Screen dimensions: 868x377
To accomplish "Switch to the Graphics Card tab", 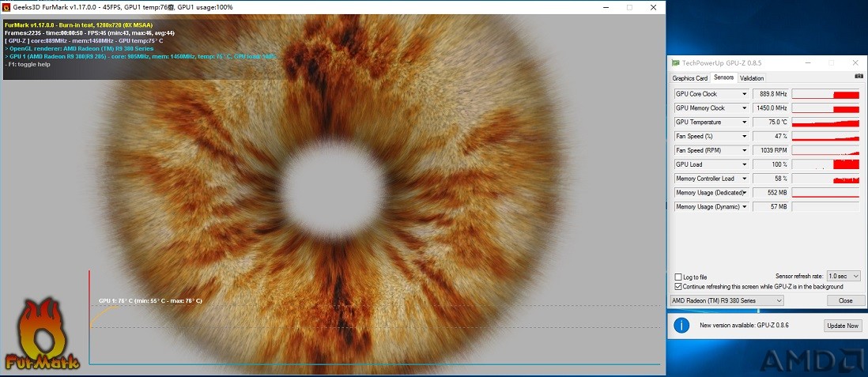I will [690, 78].
